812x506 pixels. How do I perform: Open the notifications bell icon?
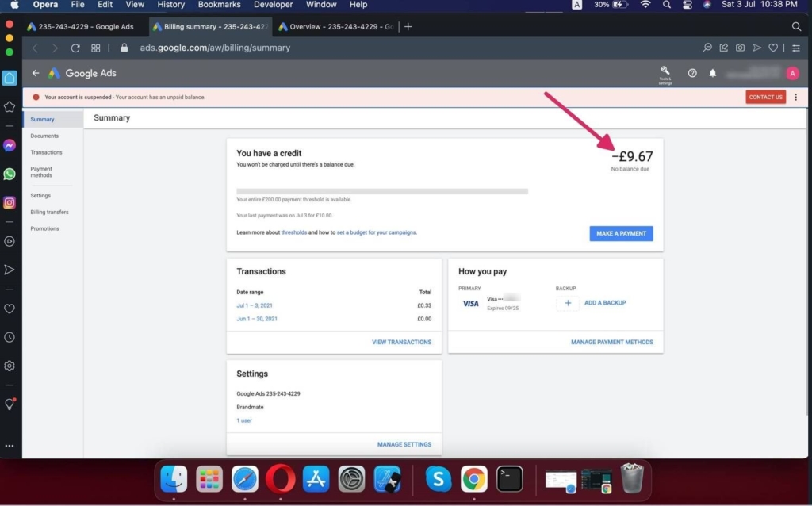coord(713,73)
